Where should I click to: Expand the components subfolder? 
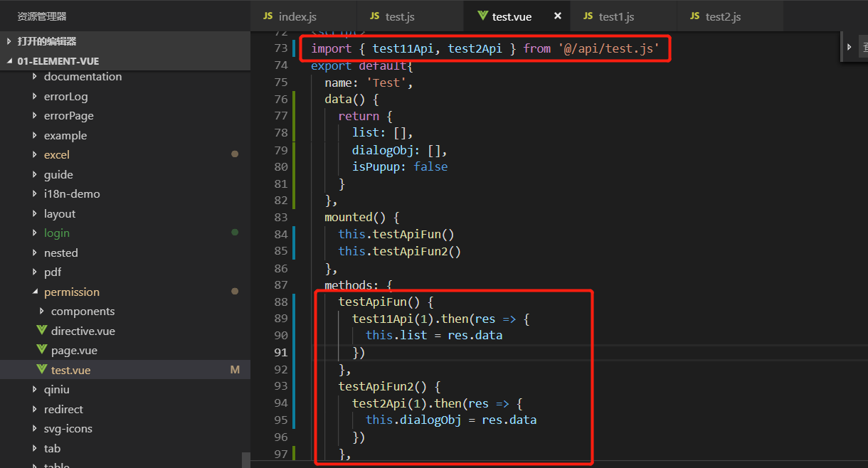pyautogui.click(x=43, y=311)
